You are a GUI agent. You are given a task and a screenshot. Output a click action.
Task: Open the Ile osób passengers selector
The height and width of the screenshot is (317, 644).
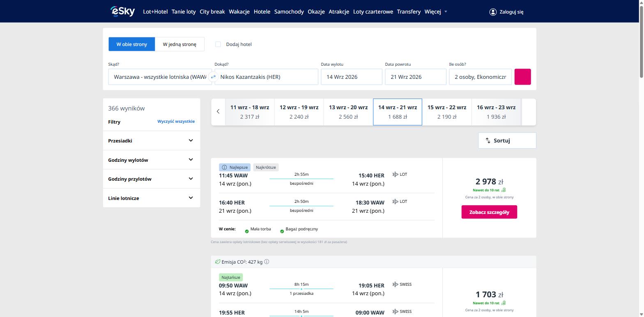pos(480,77)
